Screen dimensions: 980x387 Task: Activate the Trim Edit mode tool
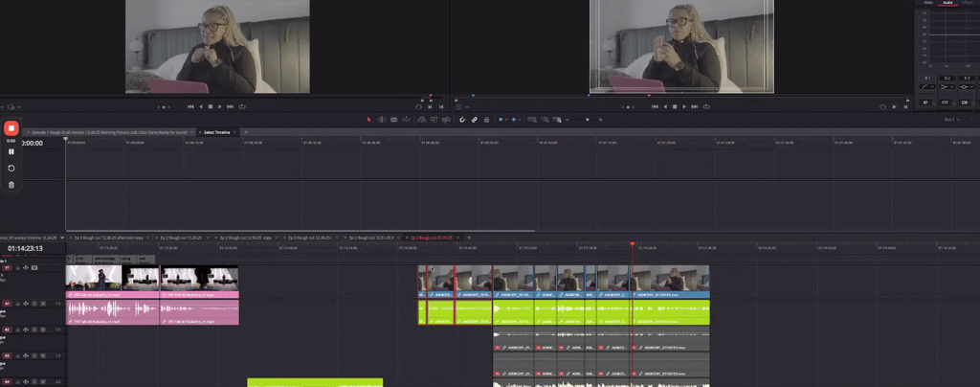(381, 120)
